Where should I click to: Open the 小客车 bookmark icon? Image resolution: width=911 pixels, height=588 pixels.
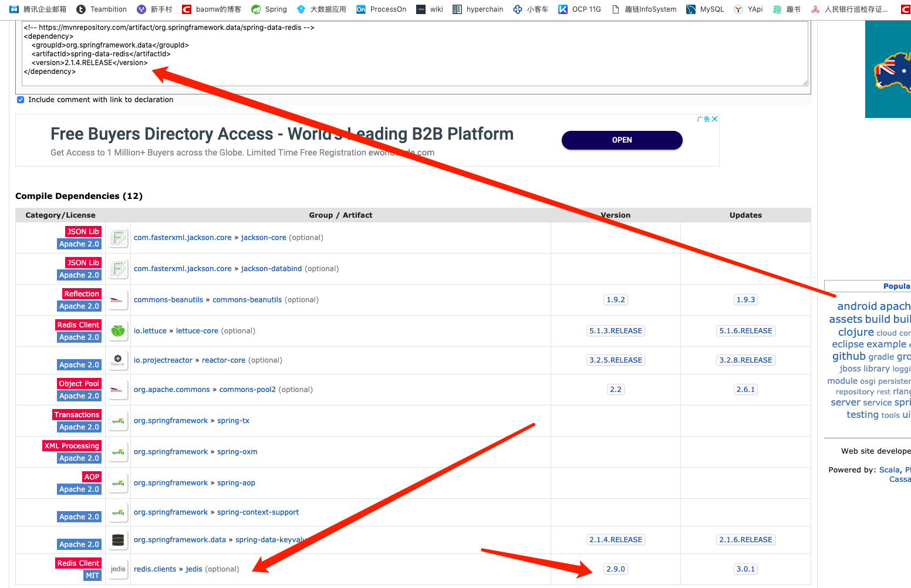518,9
